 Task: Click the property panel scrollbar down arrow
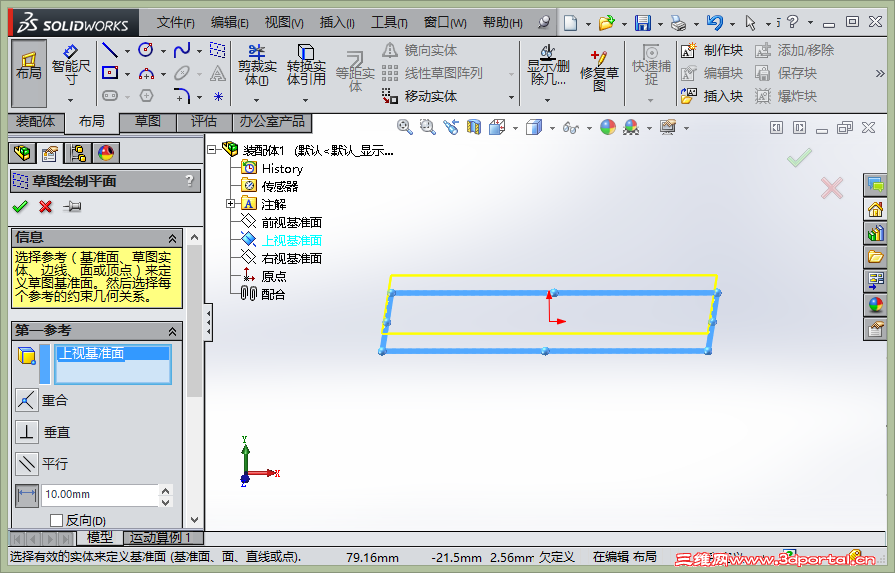[x=195, y=520]
